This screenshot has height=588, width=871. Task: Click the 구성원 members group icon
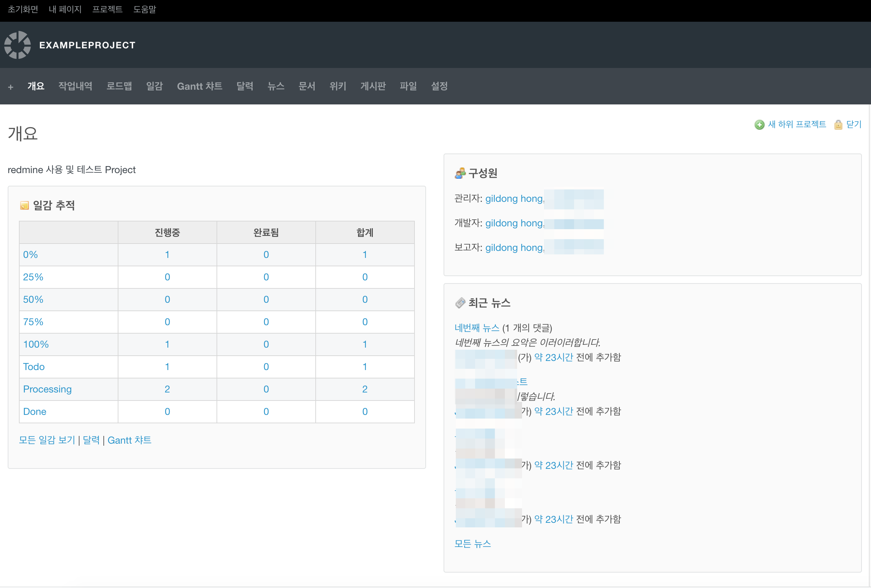(x=460, y=173)
